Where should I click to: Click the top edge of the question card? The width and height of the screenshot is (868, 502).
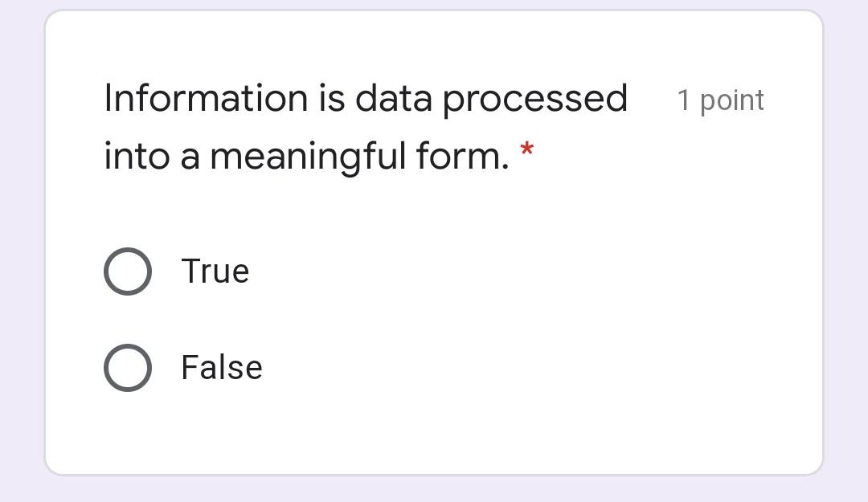[434, 11]
